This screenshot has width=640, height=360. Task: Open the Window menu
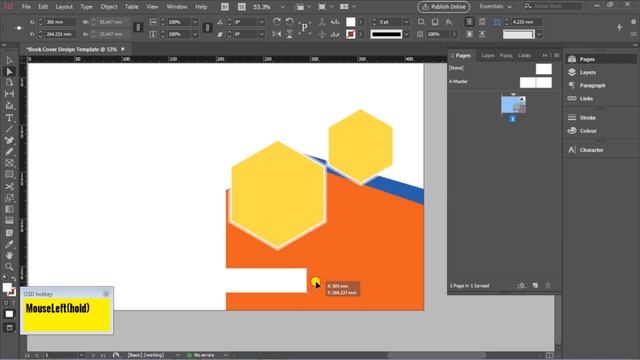point(177,7)
